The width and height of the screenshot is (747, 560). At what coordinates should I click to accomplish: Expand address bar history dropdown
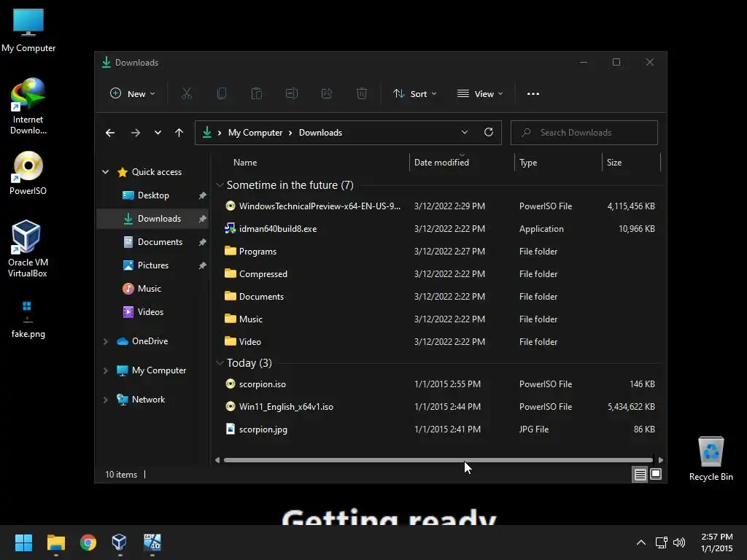coord(465,133)
